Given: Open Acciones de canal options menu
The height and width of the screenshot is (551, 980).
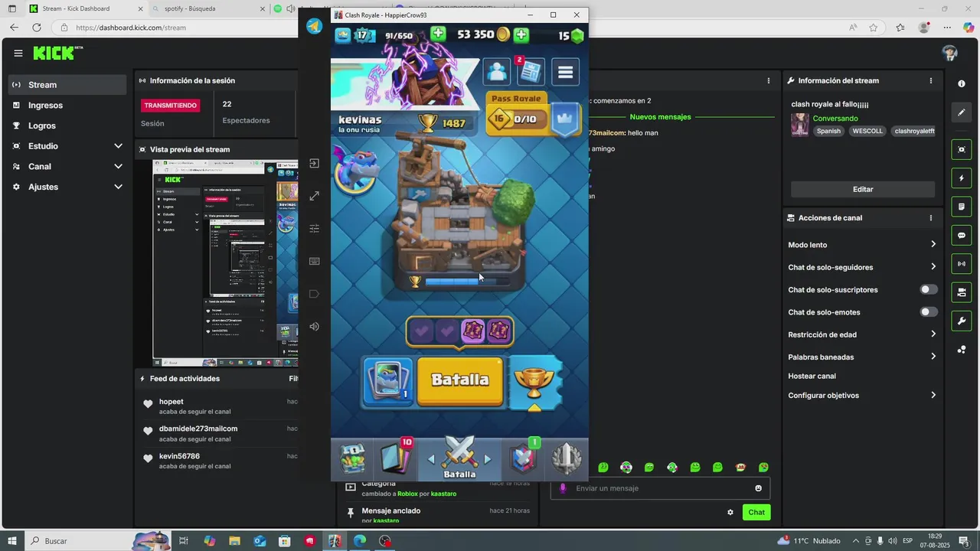Looking at the screenshot, I should click(931, 218).
